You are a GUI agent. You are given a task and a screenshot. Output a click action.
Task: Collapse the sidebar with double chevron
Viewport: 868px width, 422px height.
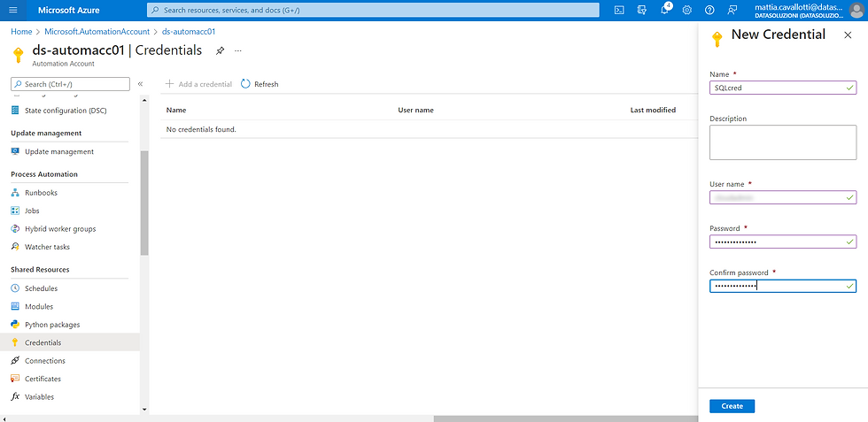(140, 84)
